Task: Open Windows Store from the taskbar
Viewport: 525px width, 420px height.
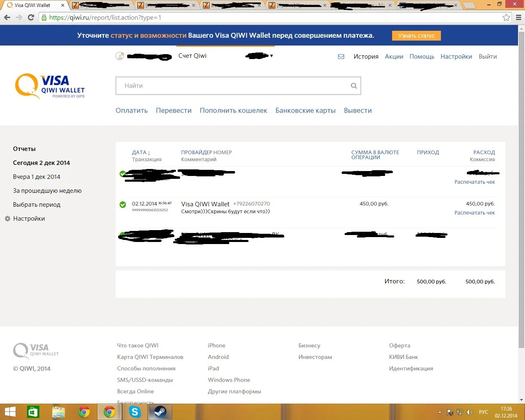Action: pyautogui.click(x=33, y=412)
